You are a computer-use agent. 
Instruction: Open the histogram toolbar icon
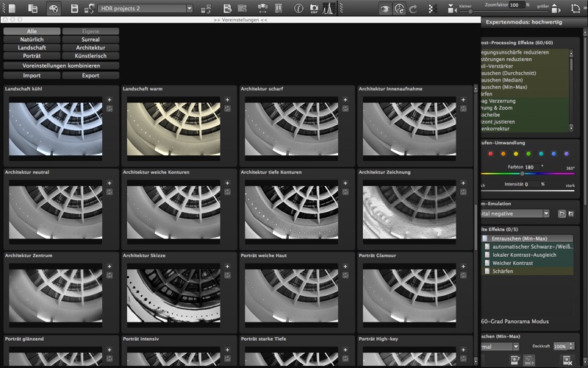click(x=329, y=8)
